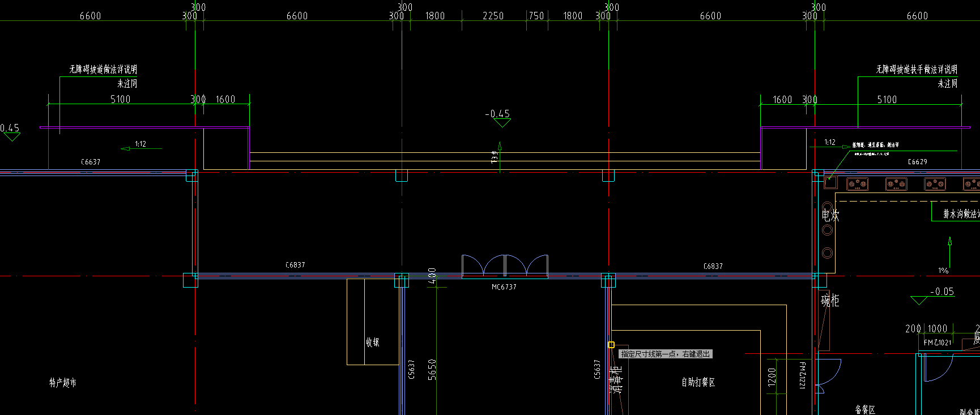Select the 碗柜 cabinet label
Image resolution: width=980 pixels, height=415 pixels.
pyautogui.click(x=830, y=300)
